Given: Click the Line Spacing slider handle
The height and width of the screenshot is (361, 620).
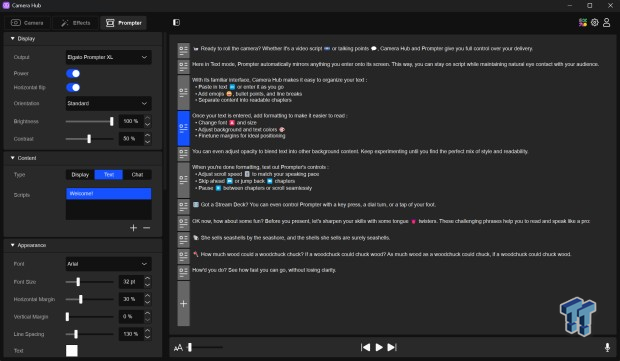Looking at the screenshot, I should [x=76, y=334].
